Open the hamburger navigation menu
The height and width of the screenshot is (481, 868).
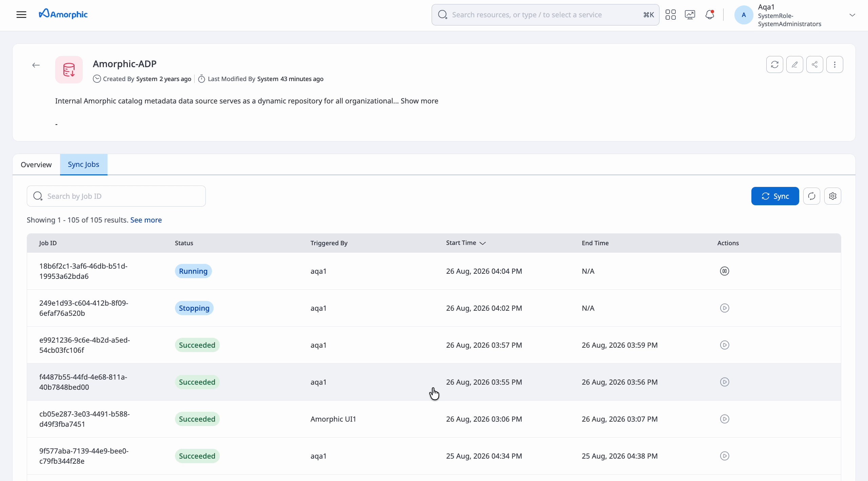click(x=21, y=15)
